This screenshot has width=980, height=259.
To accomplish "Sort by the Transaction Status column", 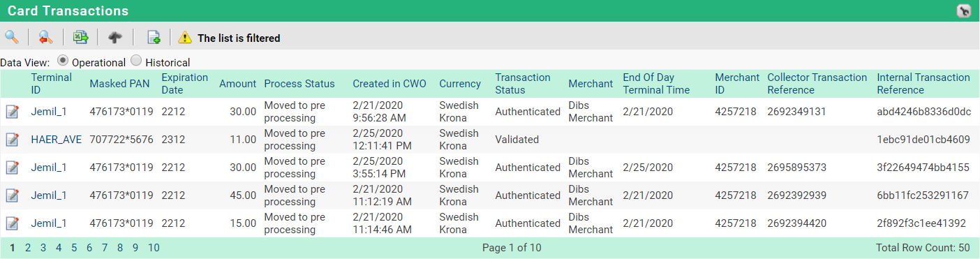I will pos(523,84).
